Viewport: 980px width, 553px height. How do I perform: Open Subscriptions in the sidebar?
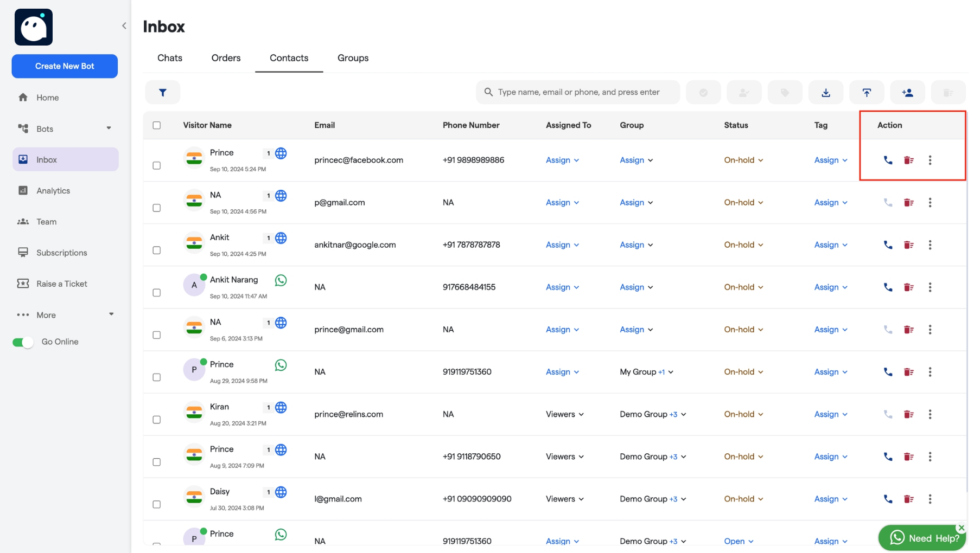pyautogui.click(x=62, y=253)
